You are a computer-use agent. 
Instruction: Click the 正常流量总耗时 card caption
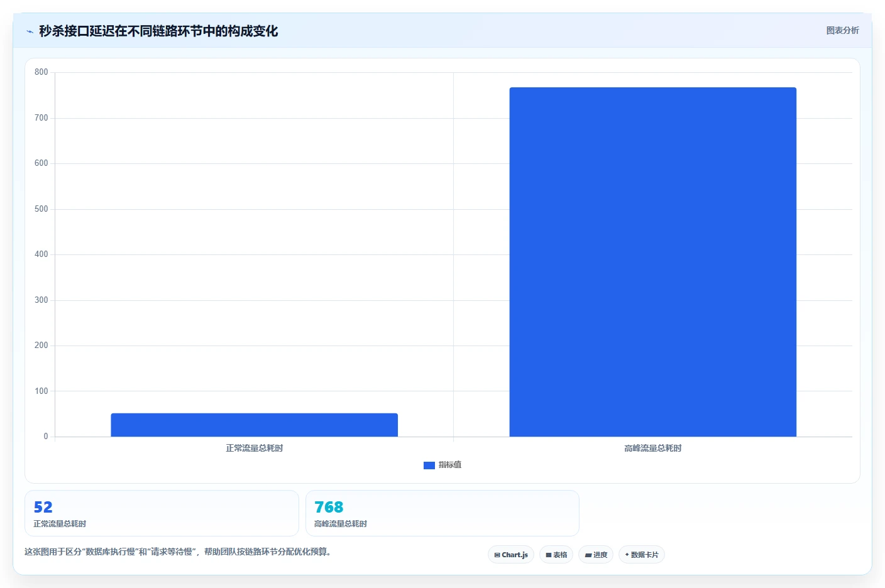pyautogui.click(x=60, y=524)
